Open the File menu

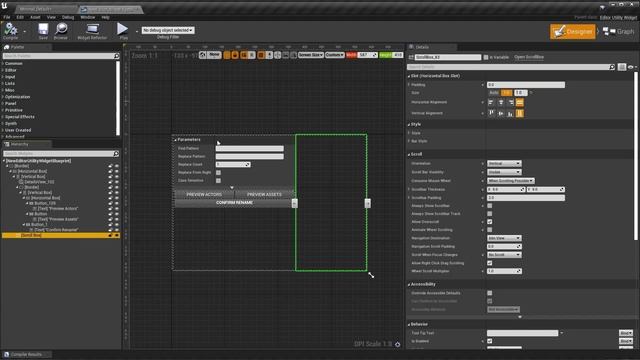[x=7, y=17]
